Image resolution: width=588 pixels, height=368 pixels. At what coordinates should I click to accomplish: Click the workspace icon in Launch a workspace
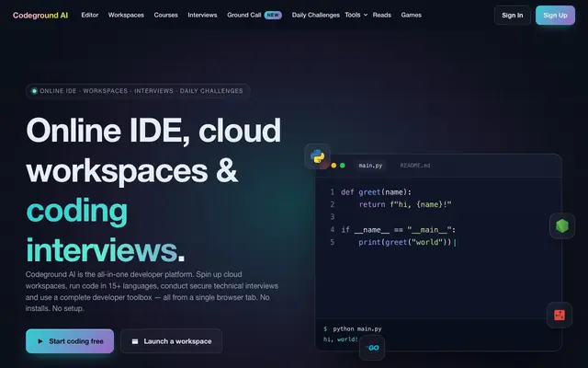point(135,341)
